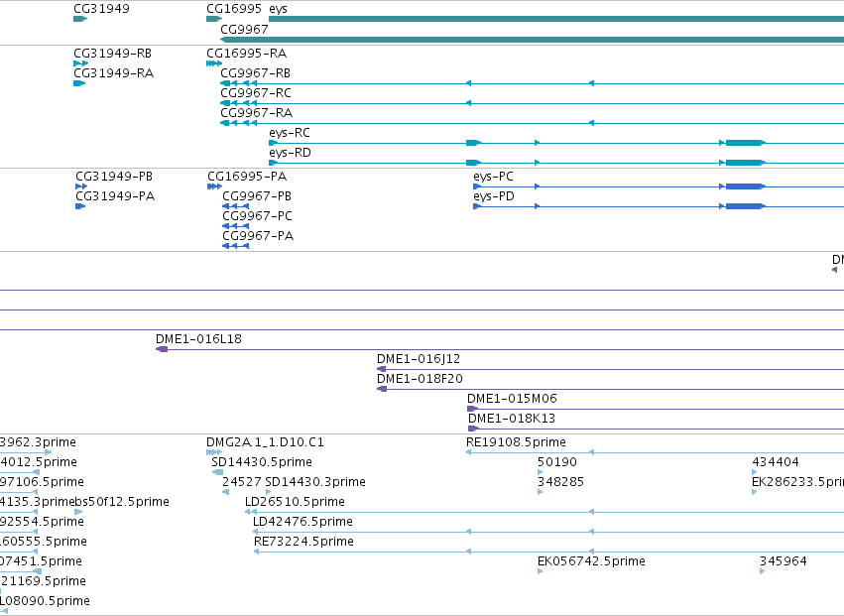Select BAC clone DME1-018F20
The height and width of the screenshot is (616, 844).
click(420, 379)
